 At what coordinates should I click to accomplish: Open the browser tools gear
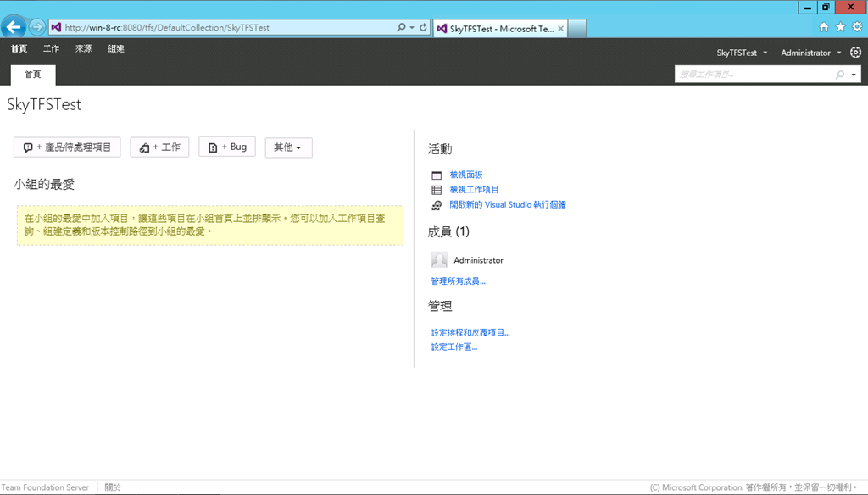857,26
